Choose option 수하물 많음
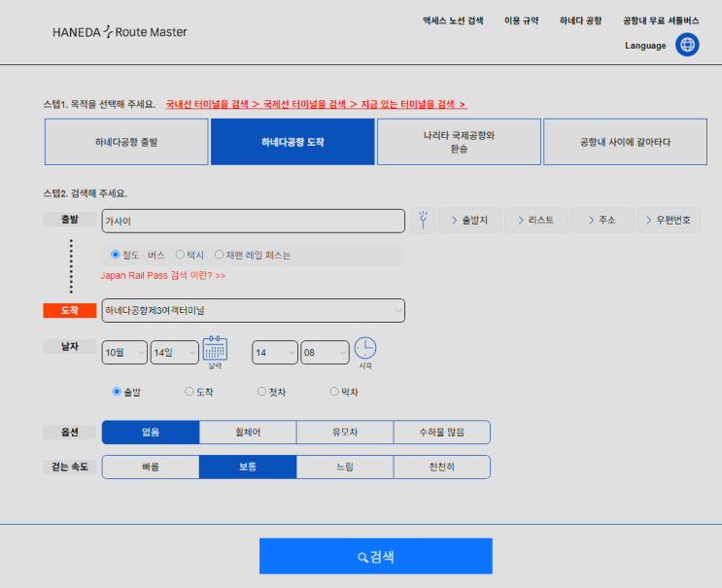The height and width of the screenshot is (588, 722). coord(442,432)
